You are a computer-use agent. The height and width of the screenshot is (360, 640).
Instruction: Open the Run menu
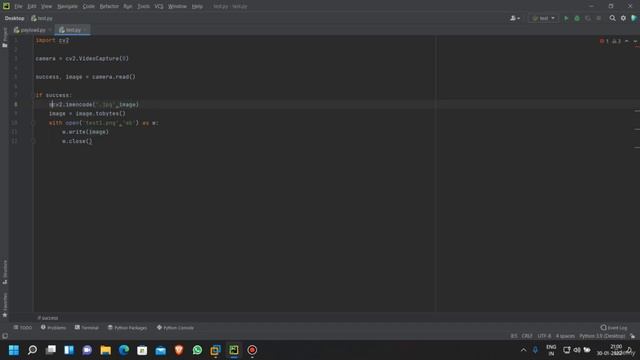[x=128, y=7]
